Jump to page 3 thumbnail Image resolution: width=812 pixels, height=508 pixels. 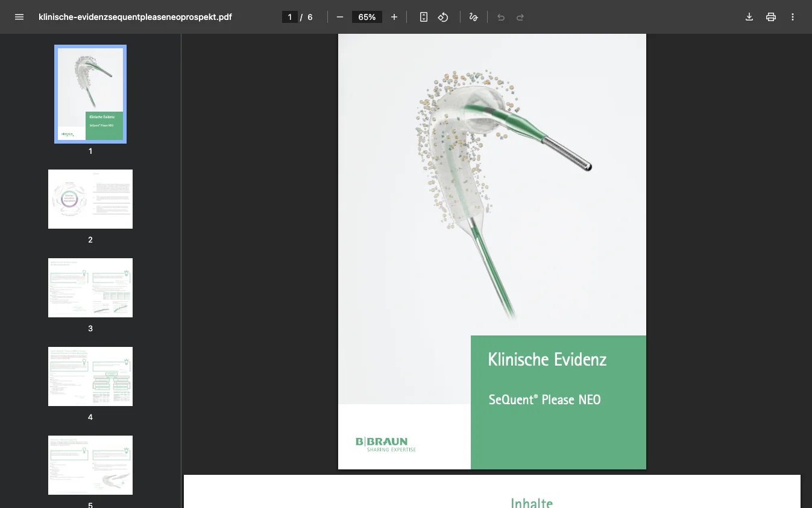90,288
